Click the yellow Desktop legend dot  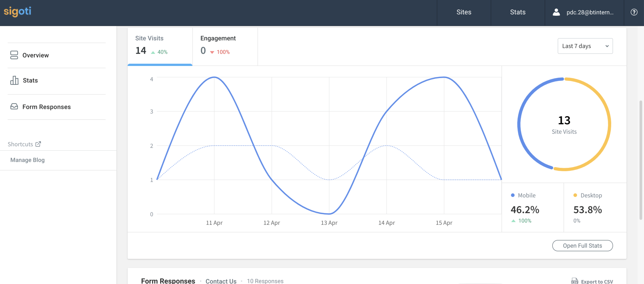(575, 195)
